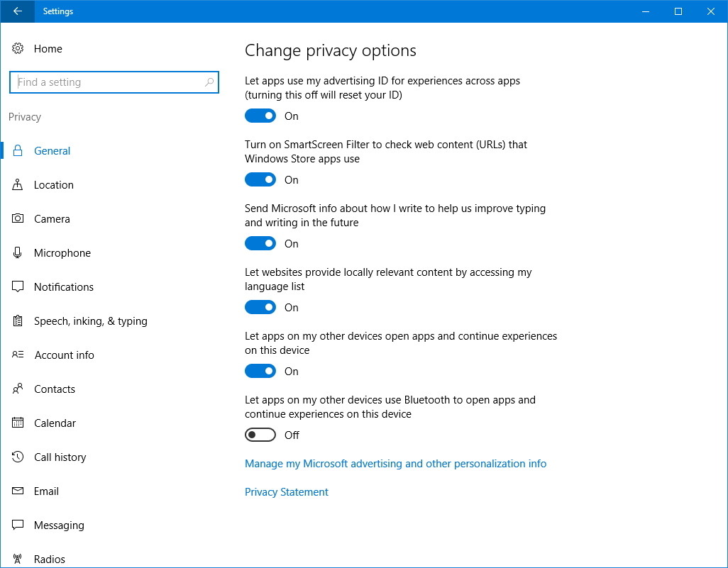Click Manage my Microsoft advertising info
Screen dimensions: 728x568
coord(395,463)
